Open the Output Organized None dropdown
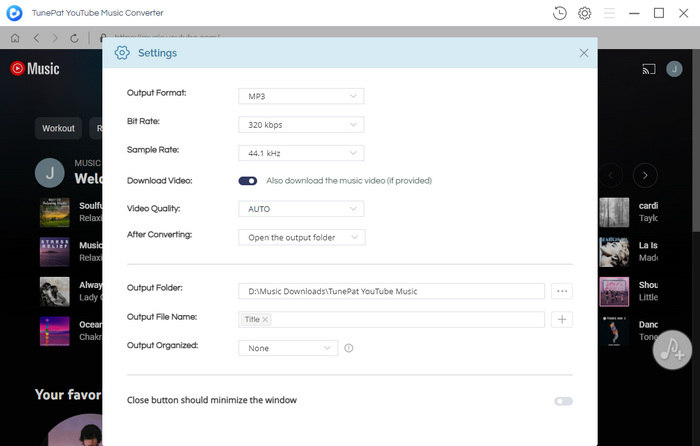This screenshot has height=446, width=700. tap(288, 348)
